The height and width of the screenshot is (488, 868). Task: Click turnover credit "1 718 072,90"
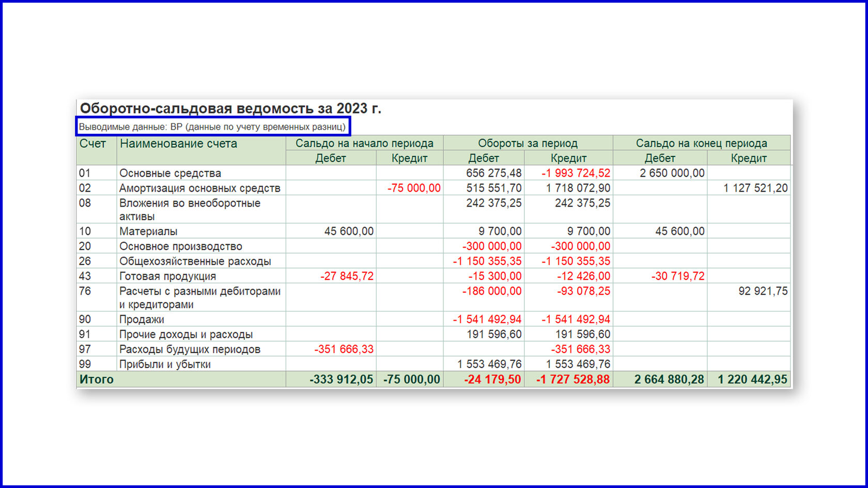click(x=578, y=188)
